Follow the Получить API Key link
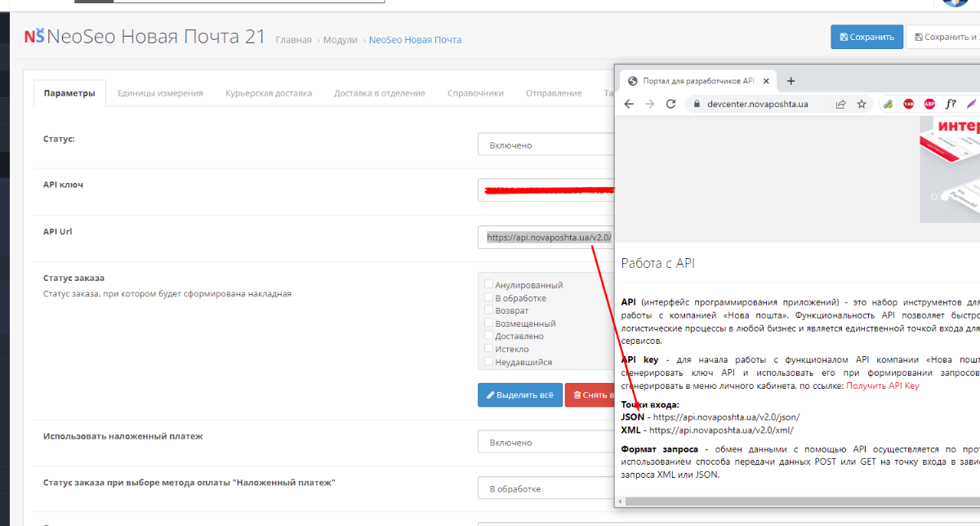Image resolution: width=980 pixels, height=526 pixels. pyautogui.click(x=883, y=386)
